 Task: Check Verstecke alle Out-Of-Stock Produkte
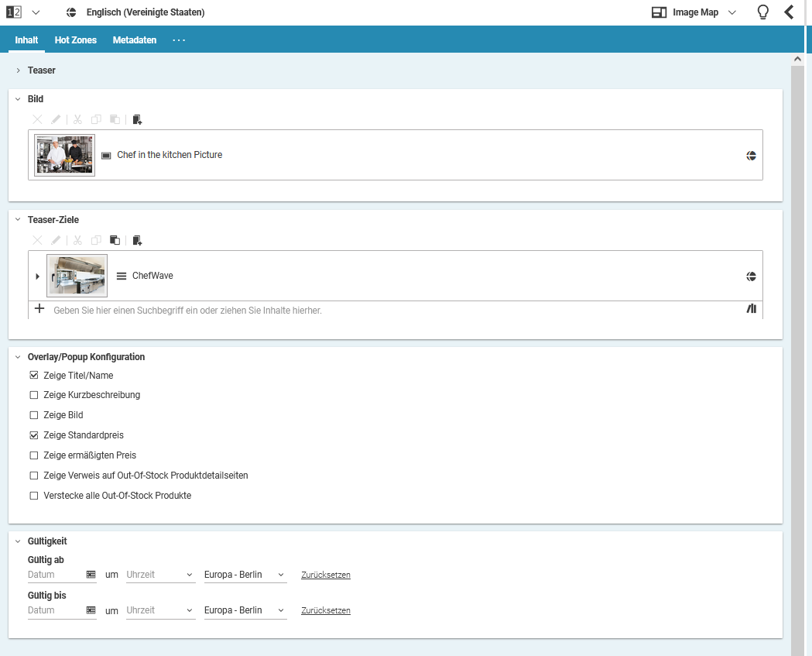point(33,496)
